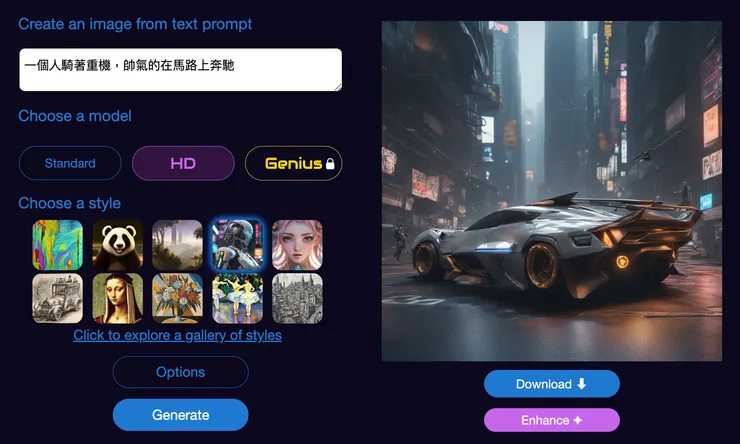This screenshot has width=740, height=444.
Task: Expand the Options panel
Action: click(x=180, y=372)
